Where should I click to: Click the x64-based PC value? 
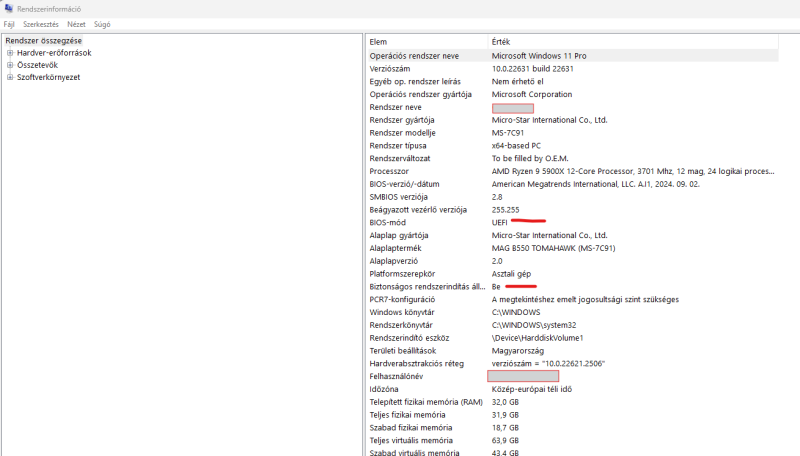point(516,145)
